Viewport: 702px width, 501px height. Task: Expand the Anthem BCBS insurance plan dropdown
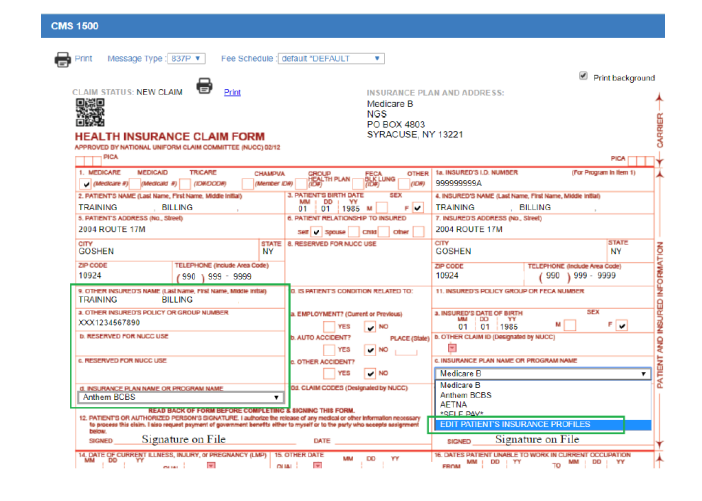(x=181, y=397)
